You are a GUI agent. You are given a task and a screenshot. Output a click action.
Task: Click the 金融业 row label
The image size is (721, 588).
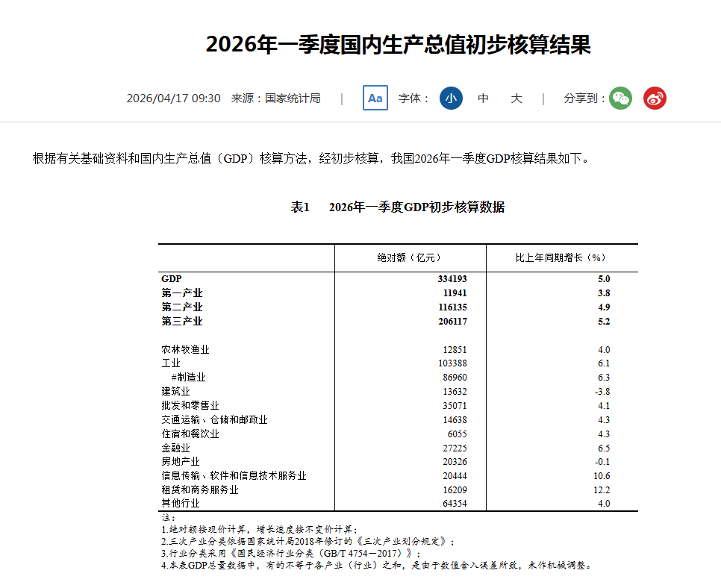(x=175, y=448)
